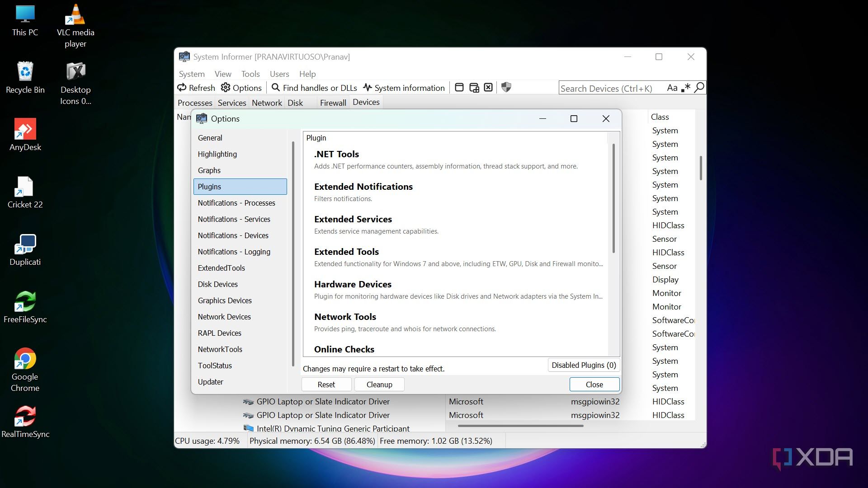868x488 pixels.
Task: Open VLC media player desktop icon
Action: pyautogui.click(x=75, y=26)
